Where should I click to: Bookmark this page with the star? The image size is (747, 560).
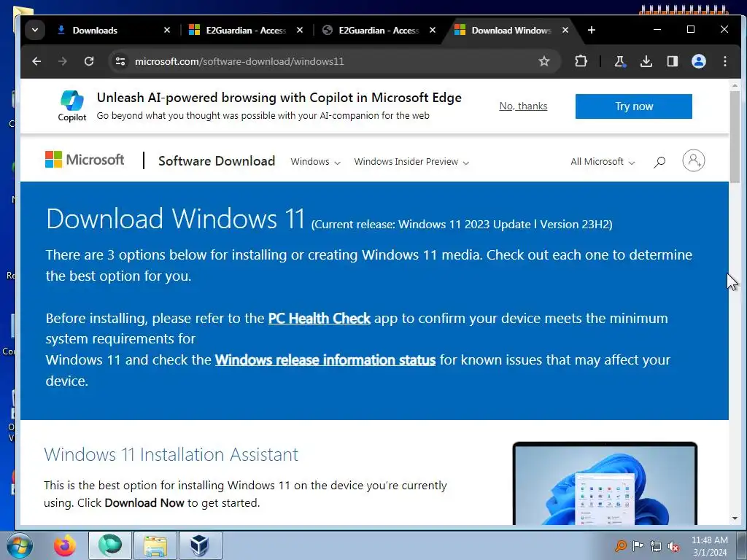pyautogui.click(x=544, y=61)
